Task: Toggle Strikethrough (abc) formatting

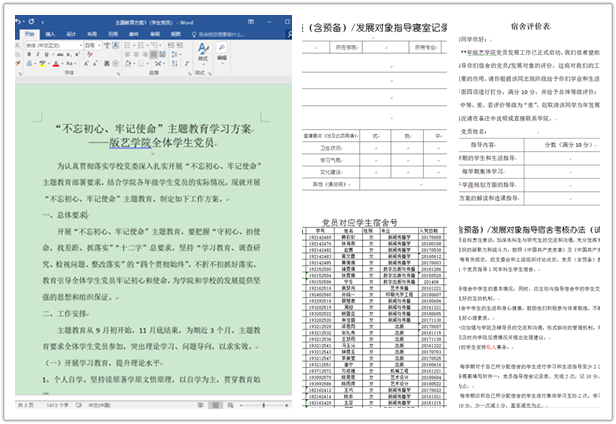Action: coord(60,54)
